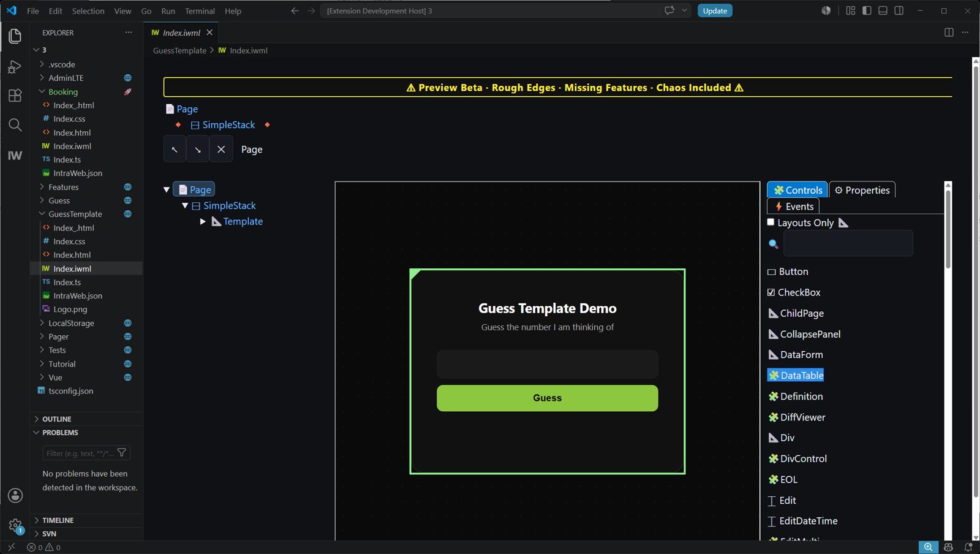This screenshot has height=554, width=980.
Task: Click Explorer more actions ellipsis
Action: coord(128,32)
